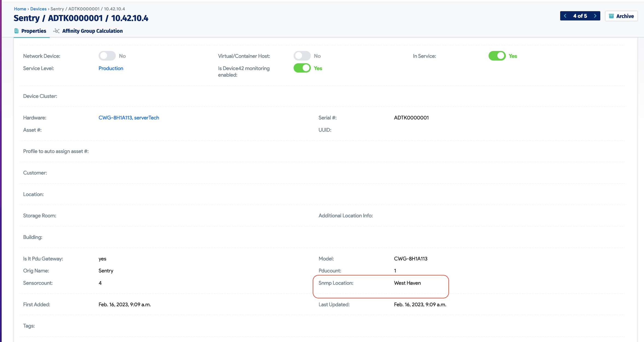Click the Additional Location Info label
Image resolution: width=644 pixels, height=342 pixels.
pos(345,215)
